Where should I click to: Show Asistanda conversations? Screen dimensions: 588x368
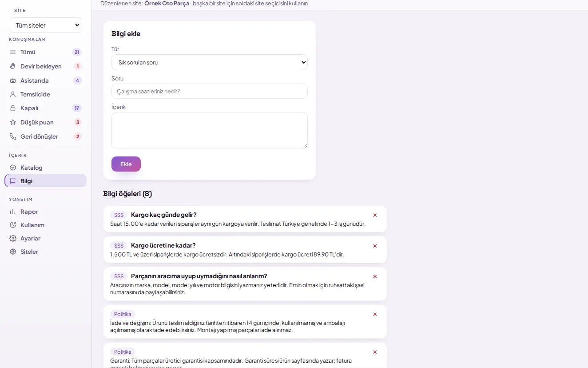pos(45,80)
